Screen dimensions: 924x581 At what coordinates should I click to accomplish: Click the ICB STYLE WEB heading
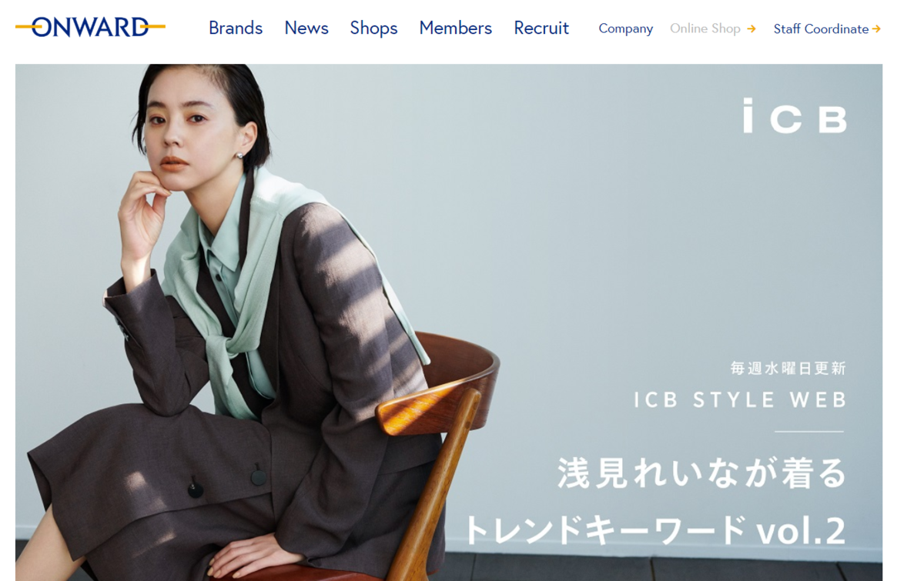pyautogui.click(x=740, y=400)
